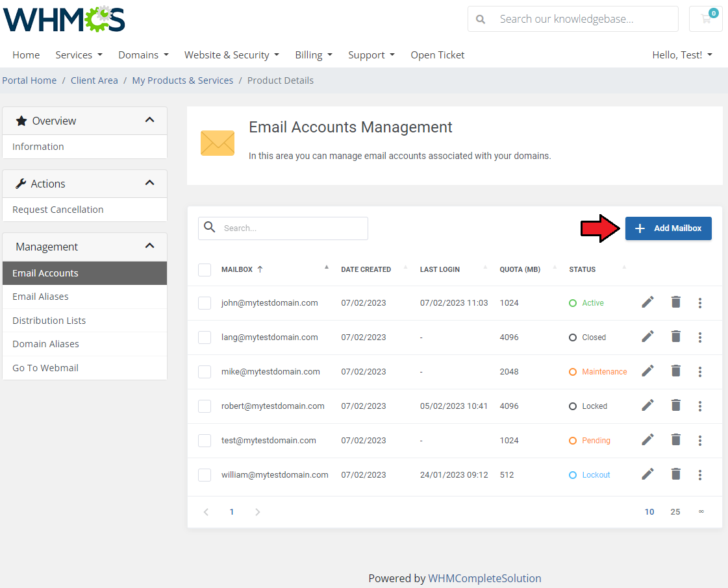Show unlimited entries with infinity option
The image size is (728, 588).
click(701, 511)
